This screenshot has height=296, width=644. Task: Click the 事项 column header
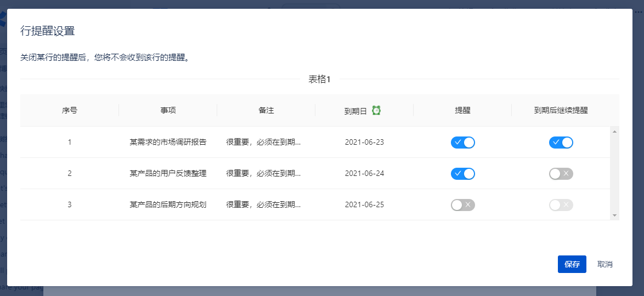168,110
